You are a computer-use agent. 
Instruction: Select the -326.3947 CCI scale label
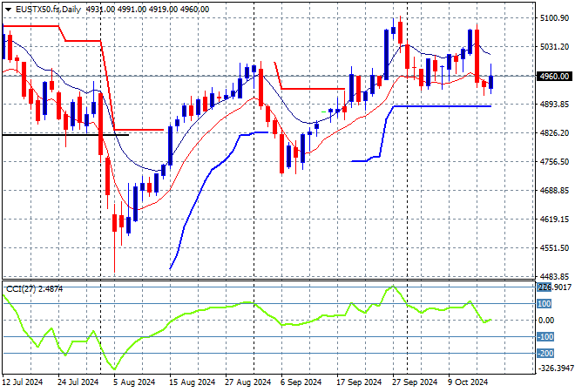(555, 368)
